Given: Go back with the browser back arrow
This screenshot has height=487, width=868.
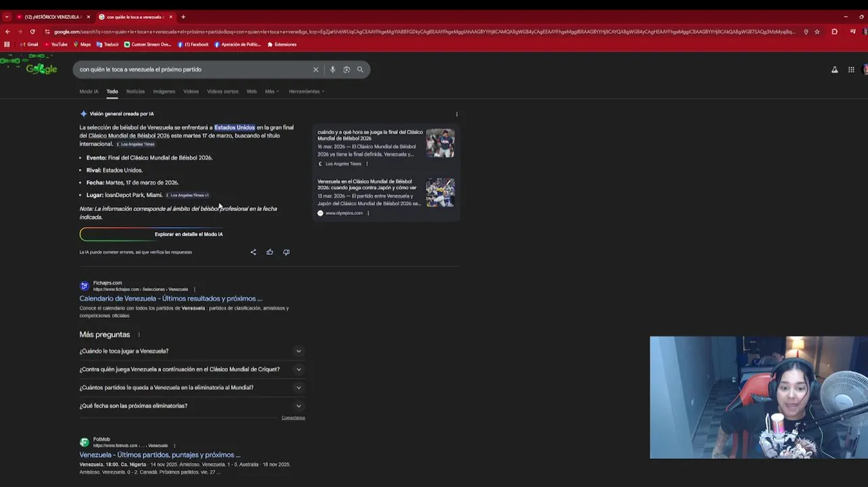Looking at the screenshot, I should (x=7, y=32).
